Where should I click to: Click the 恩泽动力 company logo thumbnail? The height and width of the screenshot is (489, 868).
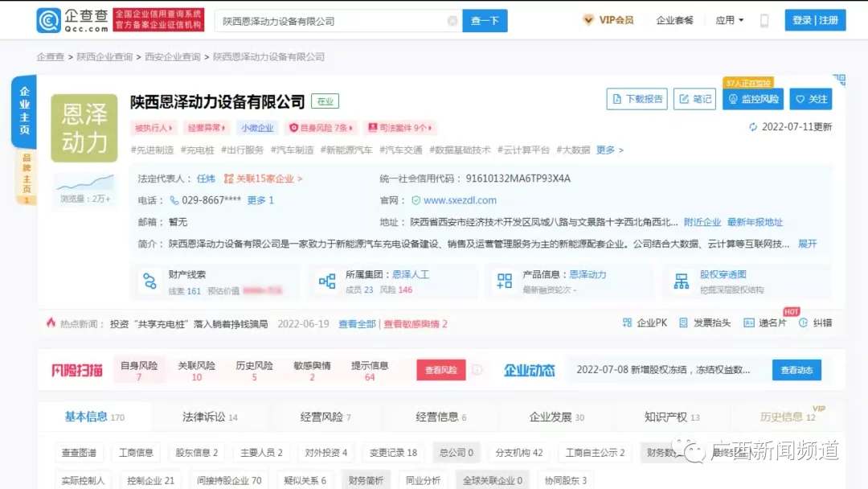click(x=84, y=128)
